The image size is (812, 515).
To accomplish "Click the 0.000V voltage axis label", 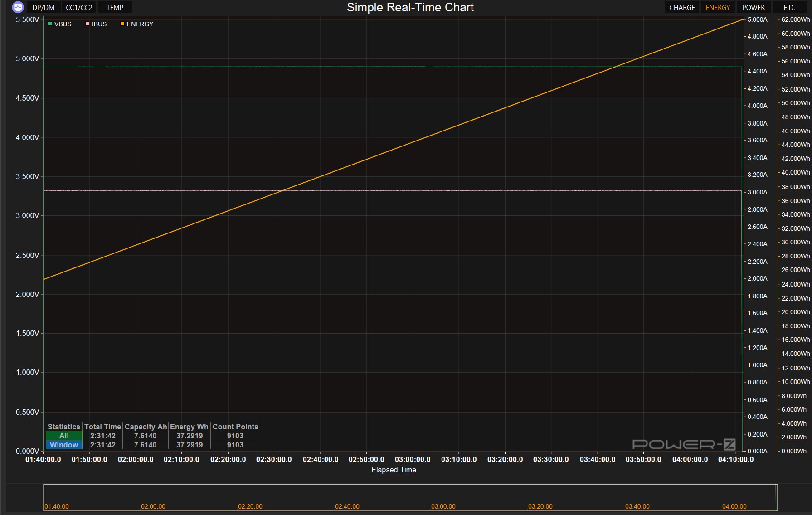I will tap(28, 451).
